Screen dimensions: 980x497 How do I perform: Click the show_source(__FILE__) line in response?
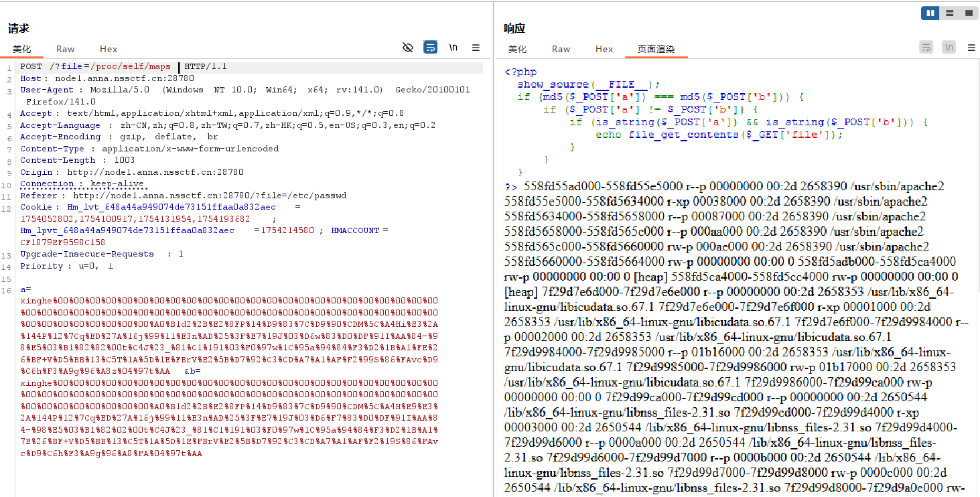(589, 84)
